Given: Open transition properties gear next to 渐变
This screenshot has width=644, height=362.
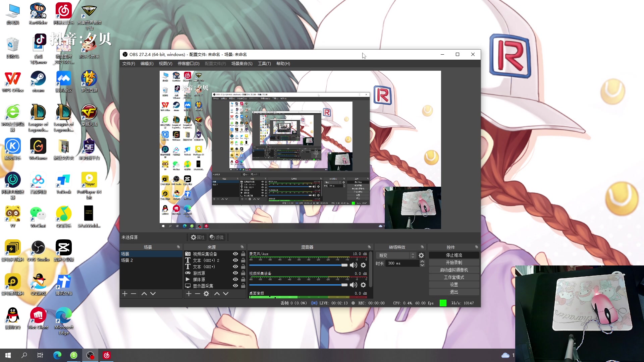Looking at the screenshot, I should [421, 255].
